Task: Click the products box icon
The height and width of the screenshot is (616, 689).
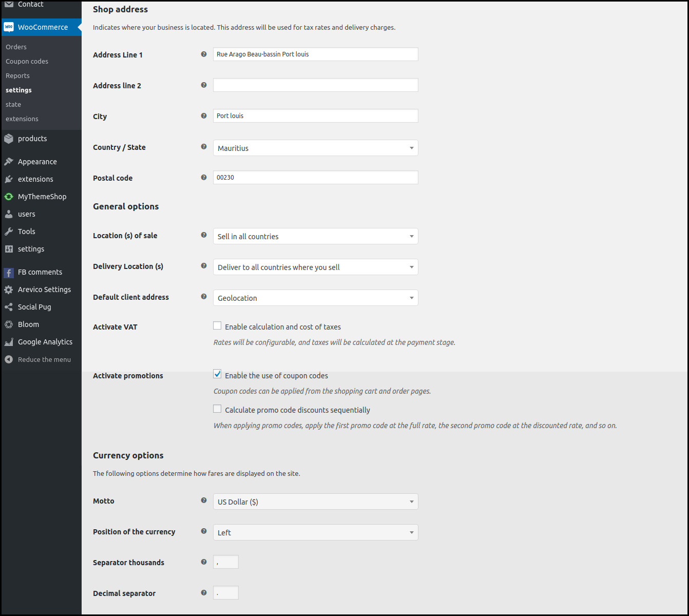Action: pos(9,139)
